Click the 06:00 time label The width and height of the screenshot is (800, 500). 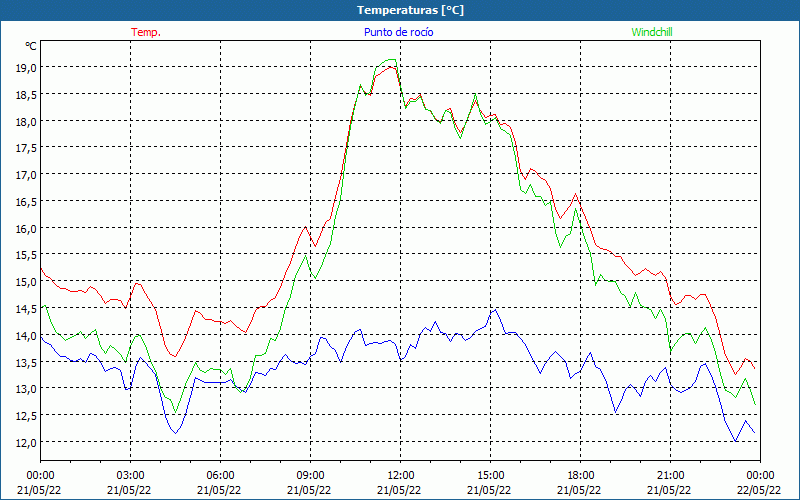(x=220, y=476)
